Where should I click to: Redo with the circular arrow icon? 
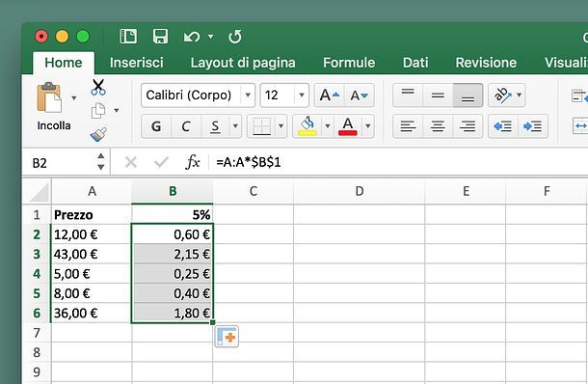235,37
